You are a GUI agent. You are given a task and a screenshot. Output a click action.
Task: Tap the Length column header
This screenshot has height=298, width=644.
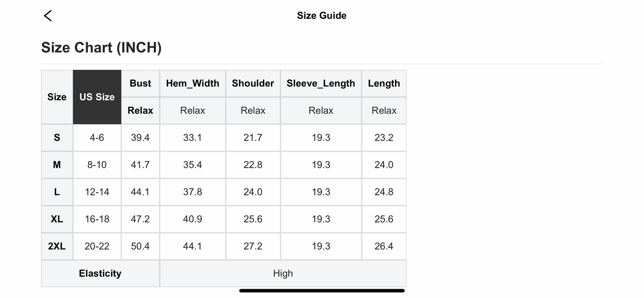384,83
